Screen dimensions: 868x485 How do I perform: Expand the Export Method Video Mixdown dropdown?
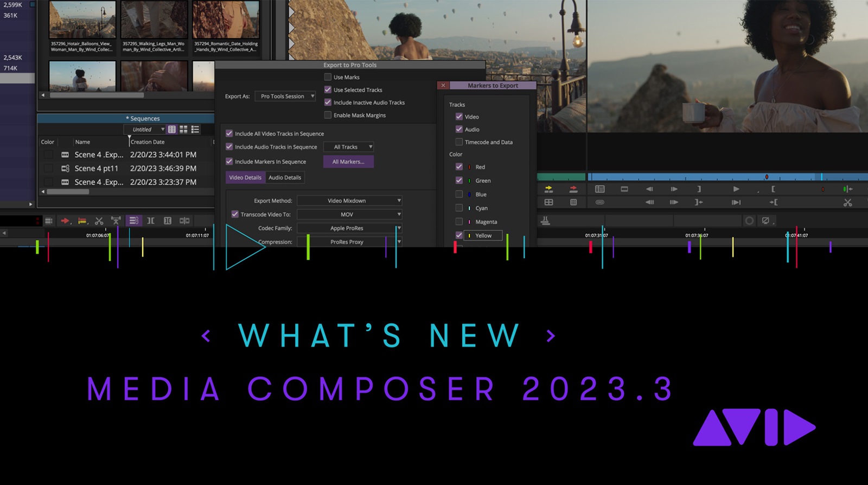pyautogui.click(x=349, y=201)
